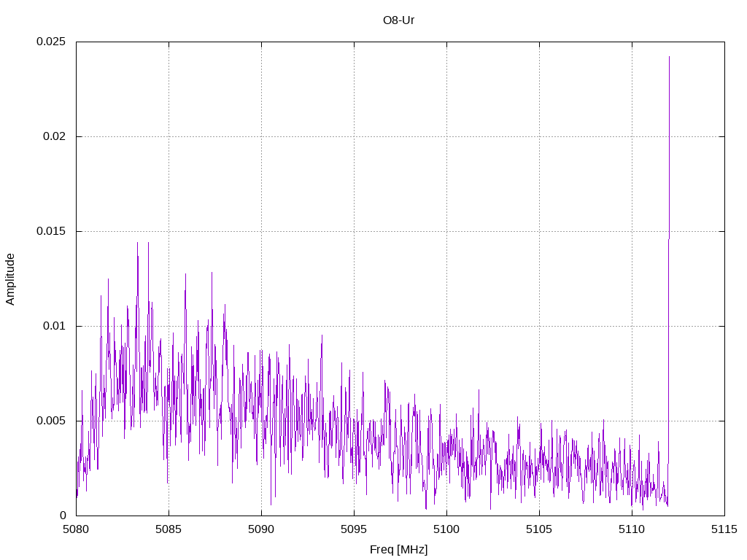
Task: Click the 0.01 y-axis tick label
Action: pyautogui.click(x=54, y=326)
